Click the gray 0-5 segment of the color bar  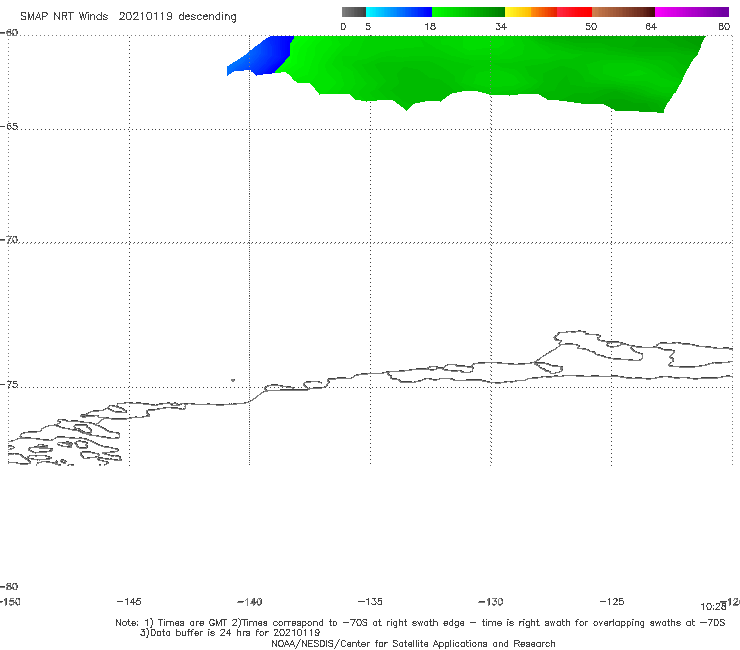coord(354,12)
